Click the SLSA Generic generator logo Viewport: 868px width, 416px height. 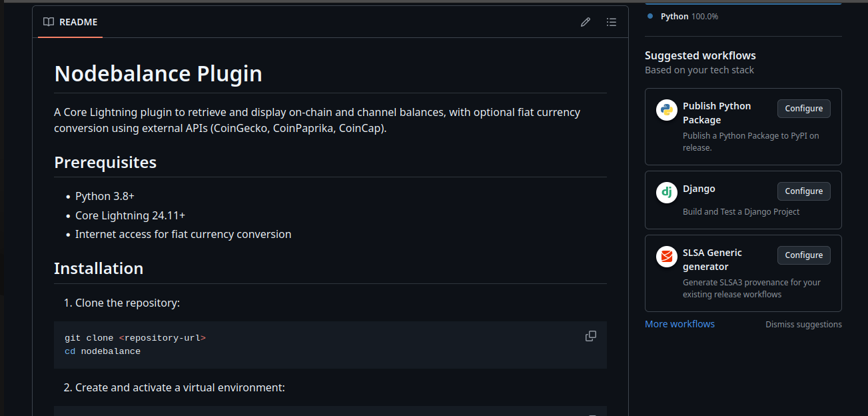(x=666, y=257)
